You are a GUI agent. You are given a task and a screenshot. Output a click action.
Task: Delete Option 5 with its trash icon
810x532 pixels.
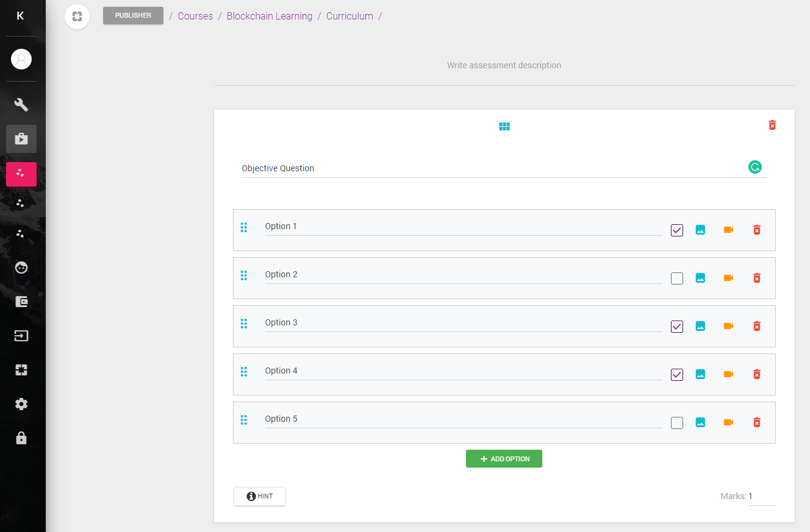[x=757, y=422]
